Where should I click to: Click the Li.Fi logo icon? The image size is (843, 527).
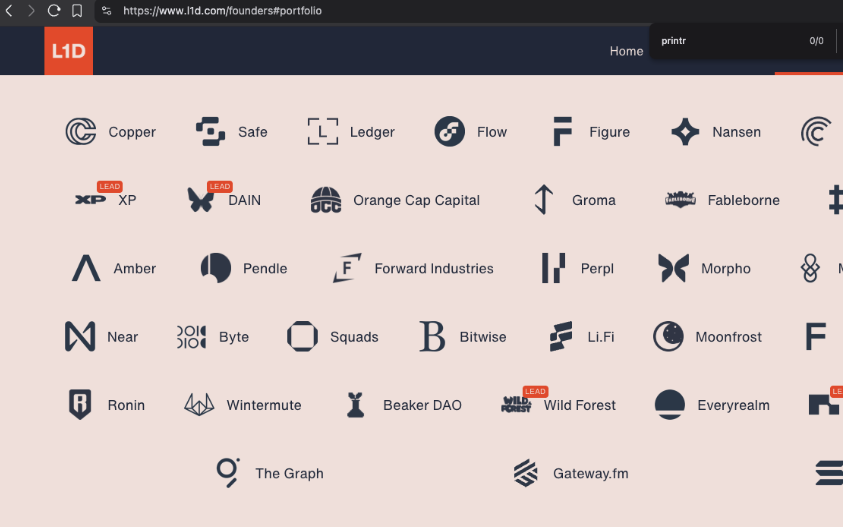point(561,337)
